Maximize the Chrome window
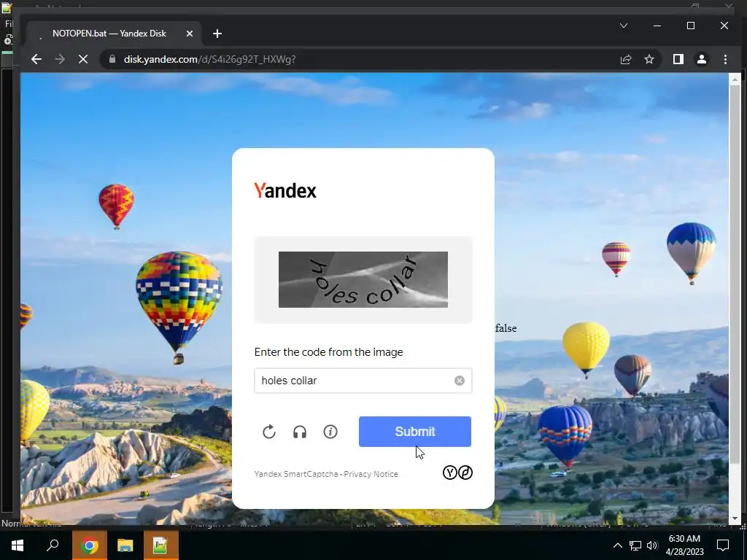Image resolution: width=747 pixels, height=560 pixels. [691, 26]
